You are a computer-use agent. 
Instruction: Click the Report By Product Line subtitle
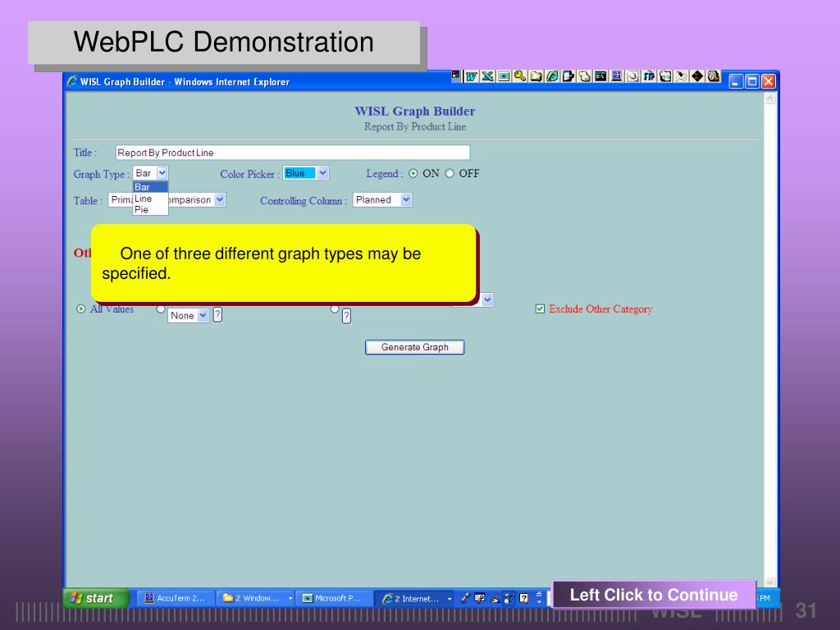(414, 127)
